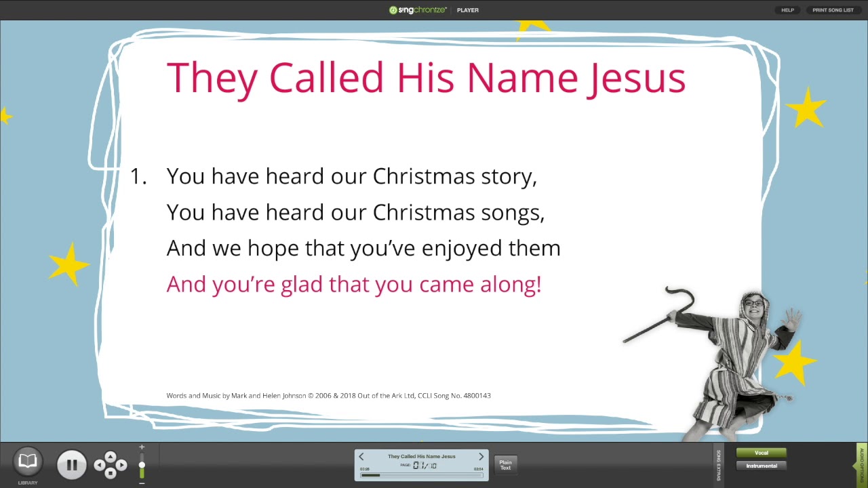Click the PLAYER label in header

click(468, 10)
